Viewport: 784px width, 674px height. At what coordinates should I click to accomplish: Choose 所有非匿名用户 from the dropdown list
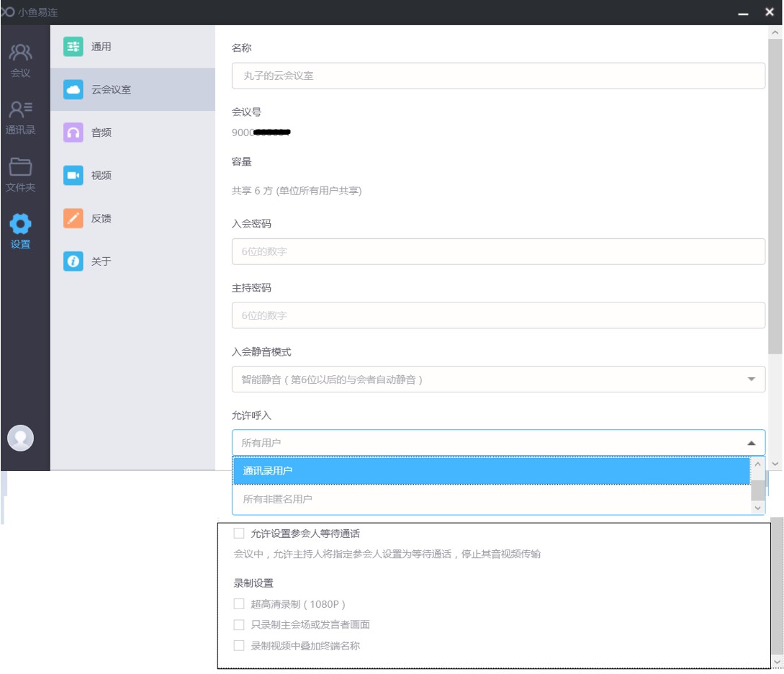tap(492, 499)
